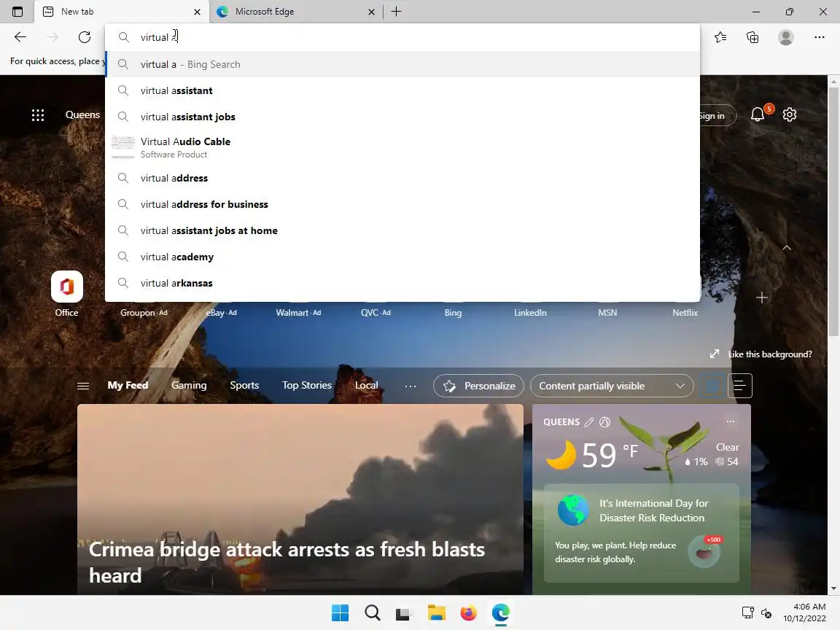The height and width of the screenshot is (630, 840).
Task: Select 'virtual address for business' suggestion
Action: pos(402,204)
